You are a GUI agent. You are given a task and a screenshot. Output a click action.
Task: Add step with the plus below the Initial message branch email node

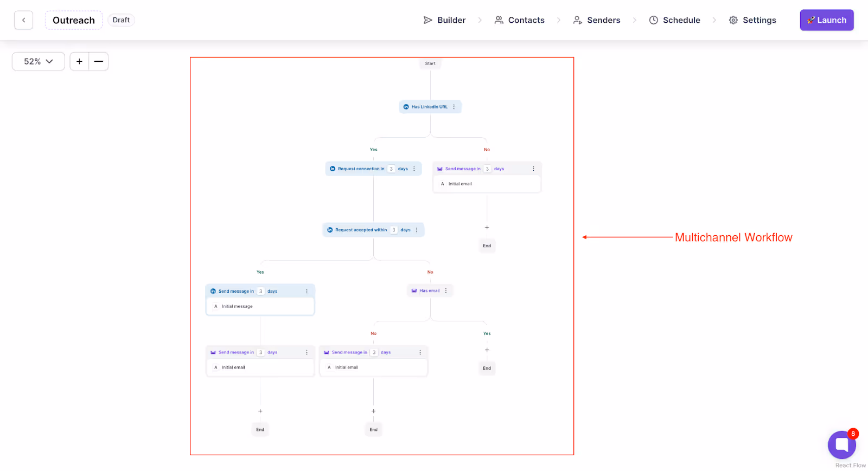(x=260, y=411)
